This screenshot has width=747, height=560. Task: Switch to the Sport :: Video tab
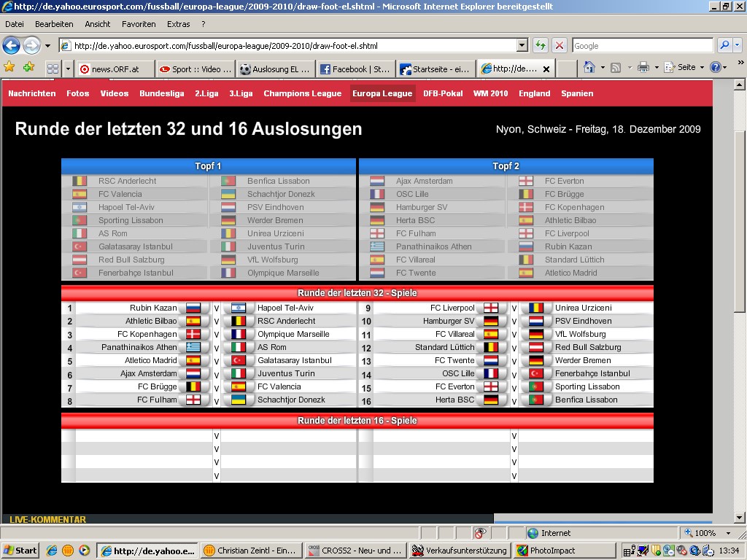196,69
